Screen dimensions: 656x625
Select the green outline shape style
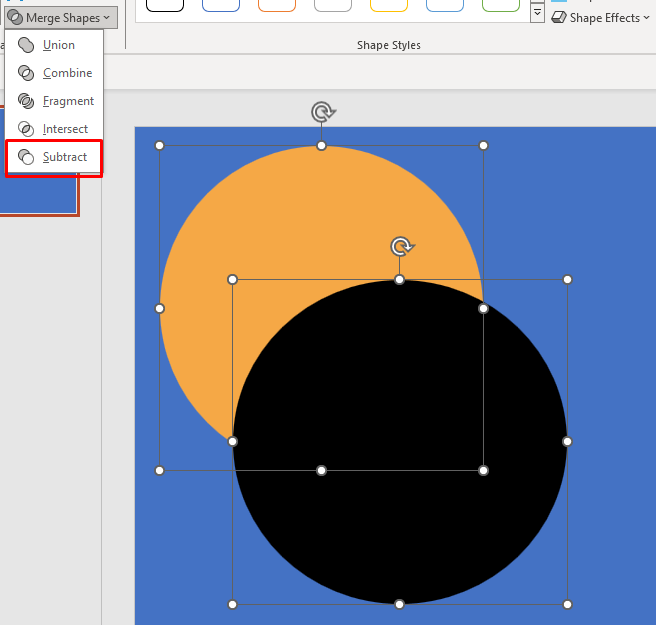coord(501,5)
